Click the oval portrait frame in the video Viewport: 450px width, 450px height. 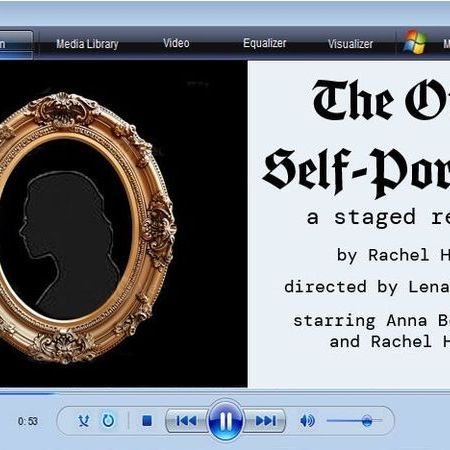87,228
